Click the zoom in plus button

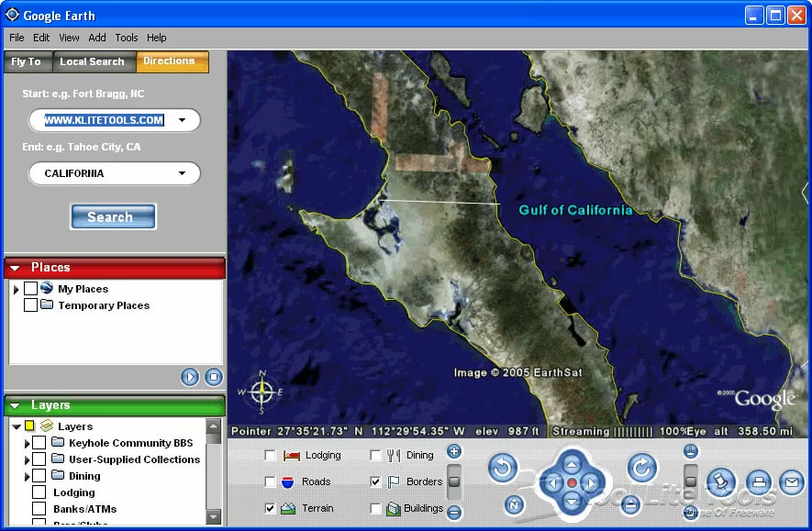454,451
